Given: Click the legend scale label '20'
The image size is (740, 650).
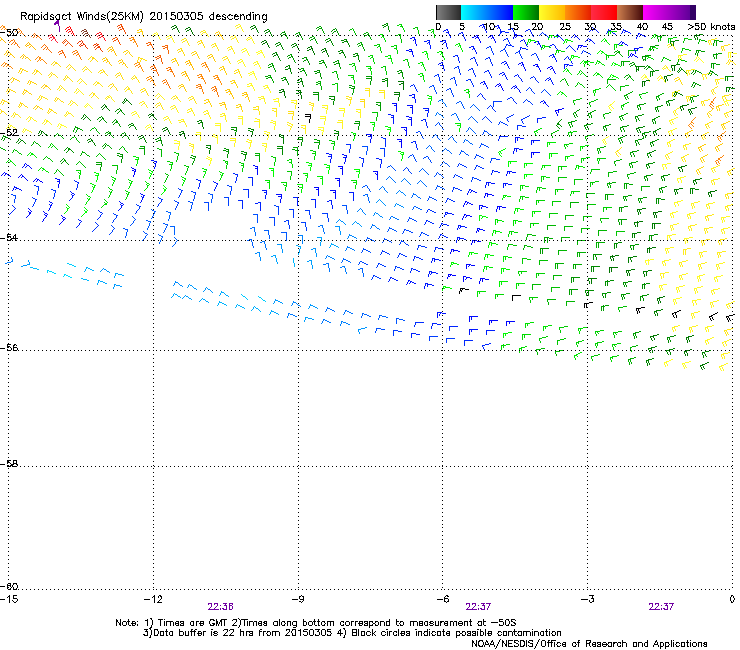Looking at the screenshot, I should [x=537, y=27].
